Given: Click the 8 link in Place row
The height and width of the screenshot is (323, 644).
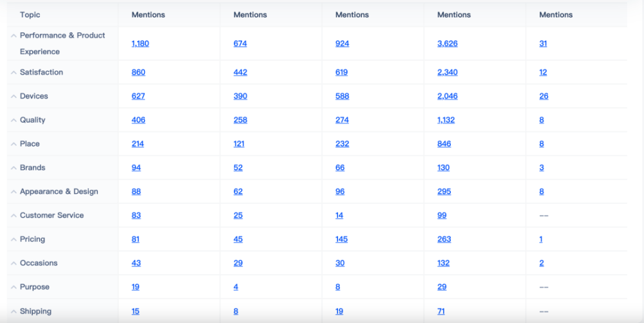Looking at the screenshot, I should (x=542, y=143).
